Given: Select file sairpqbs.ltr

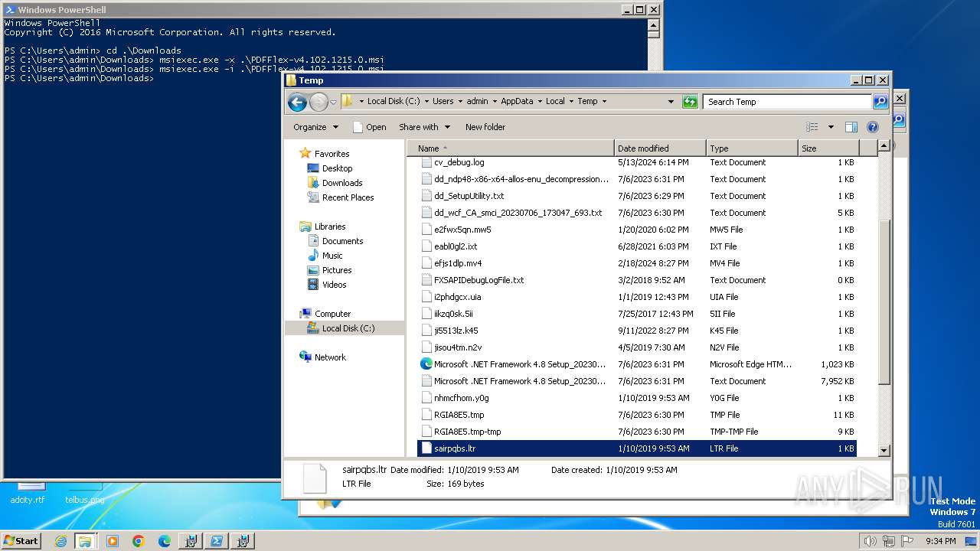Looking at the screenshot, I should (455, 448).
